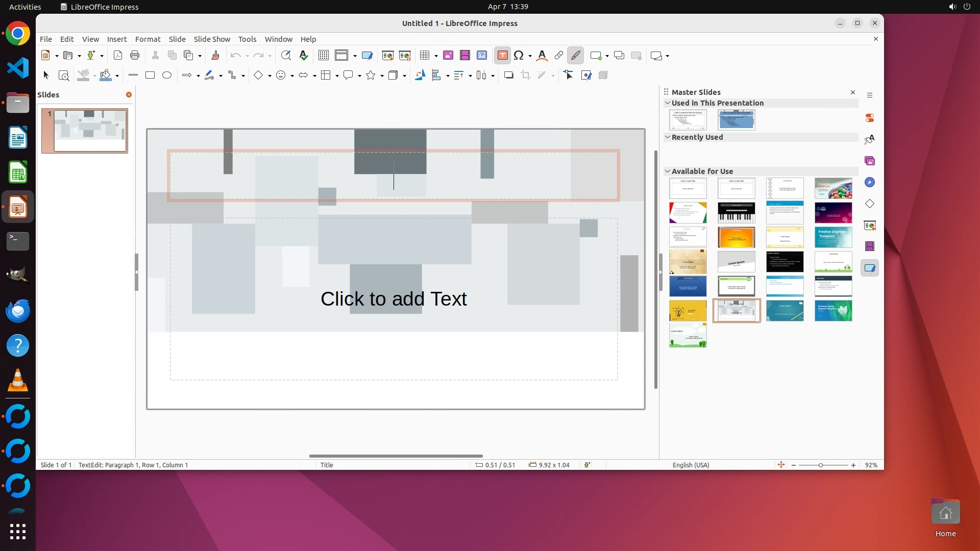Image resolution: width=980 pixels, height=551 pixels.
Task: Click the Export as PDF icon
Action: click(x=118, y=56)
